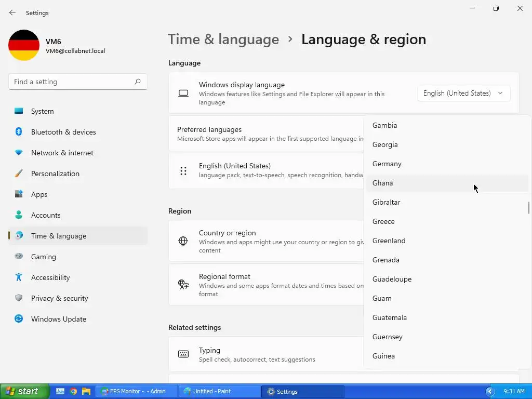The width and height of the screenshot is (532, 399).
Task: Click the Time & language clock icon
Action: (x=19, y=235)
